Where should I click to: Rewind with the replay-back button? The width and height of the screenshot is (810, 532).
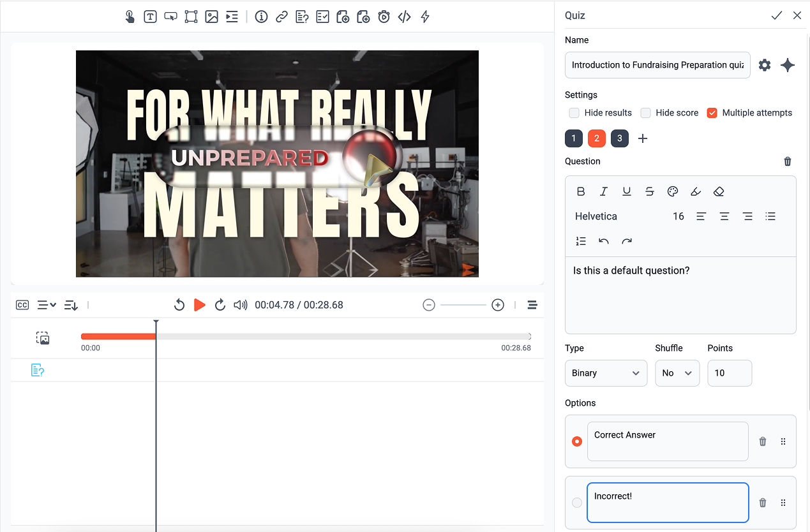pos(179,305)
